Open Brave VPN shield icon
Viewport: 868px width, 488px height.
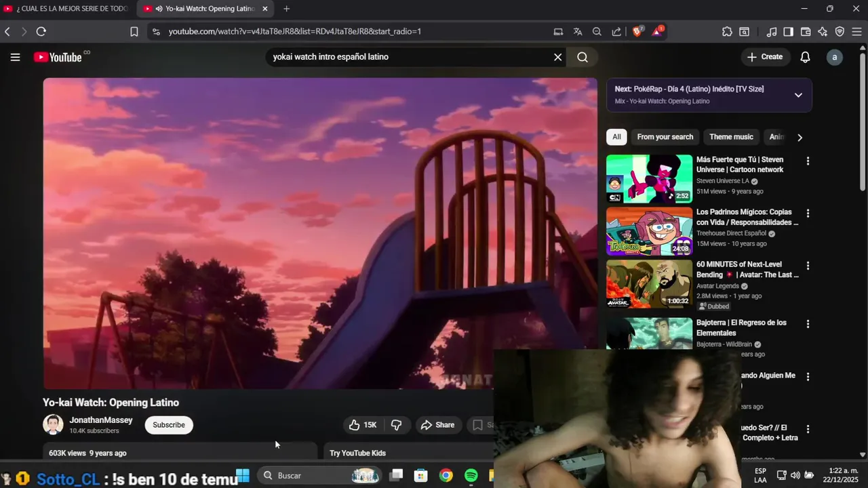(x=840, y=31)
